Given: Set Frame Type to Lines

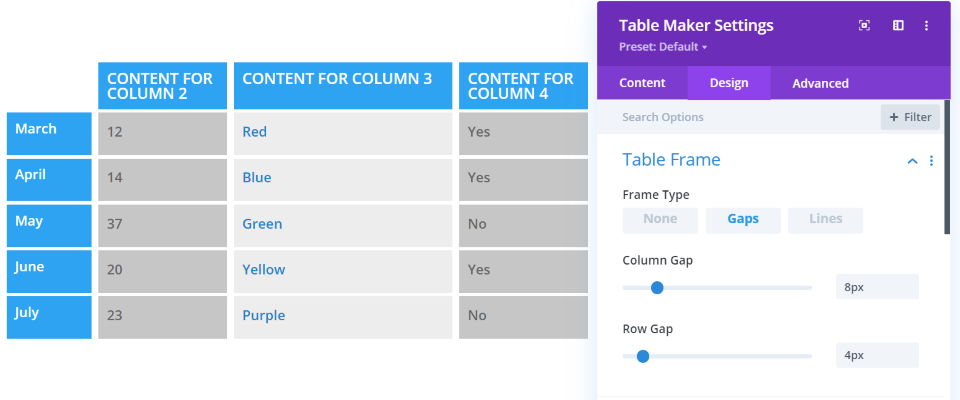Looking at the screenshot, I should [825, 219].
